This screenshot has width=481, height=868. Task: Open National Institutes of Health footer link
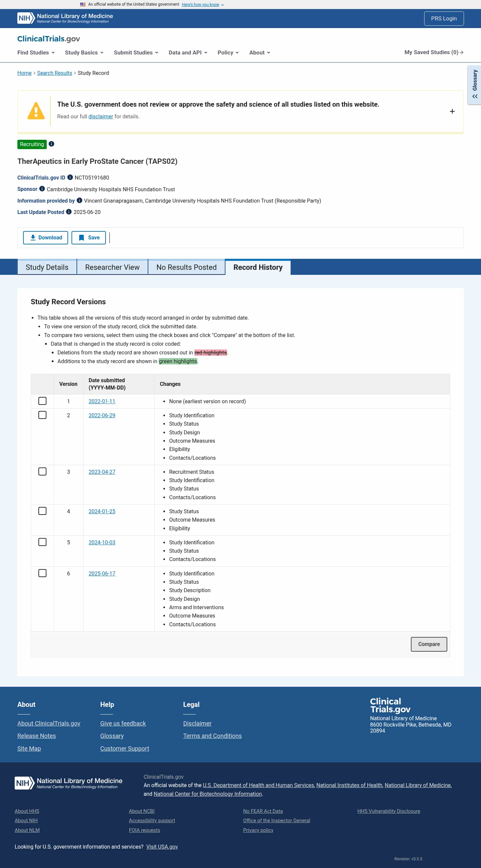tap(349, 785)
